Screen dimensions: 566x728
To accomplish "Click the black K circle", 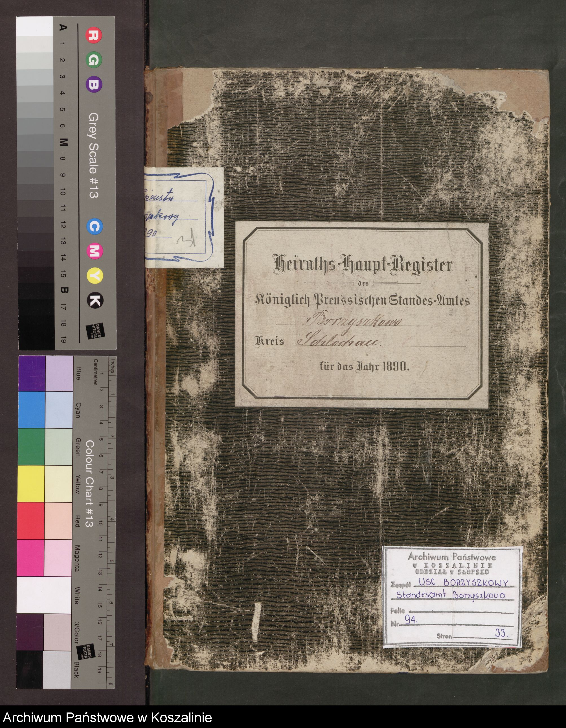I will coord(95,301).
